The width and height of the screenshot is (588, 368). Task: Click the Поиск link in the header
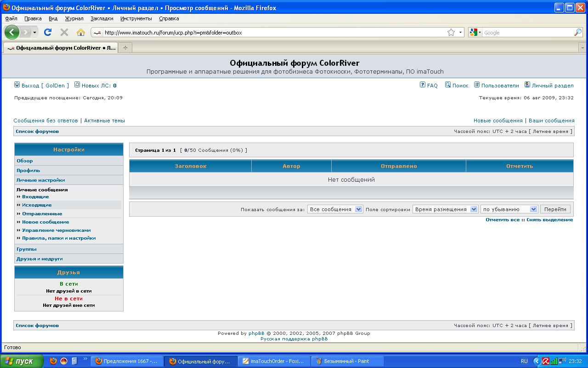pyautogui.click(x=460, y=86)
